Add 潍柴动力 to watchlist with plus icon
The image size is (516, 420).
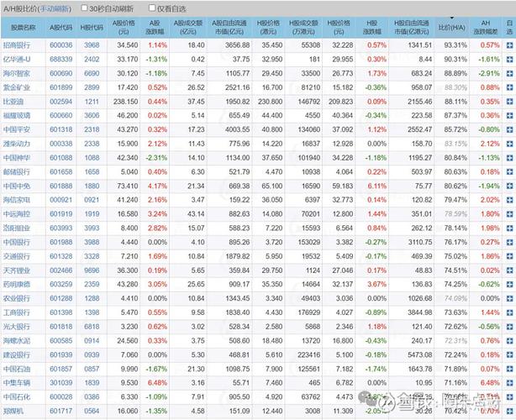click(x=509, y=144)
